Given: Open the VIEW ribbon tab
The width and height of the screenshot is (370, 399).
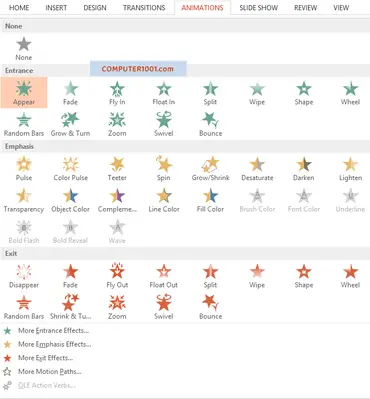Looking at the screenshot, I should (341, 8).
